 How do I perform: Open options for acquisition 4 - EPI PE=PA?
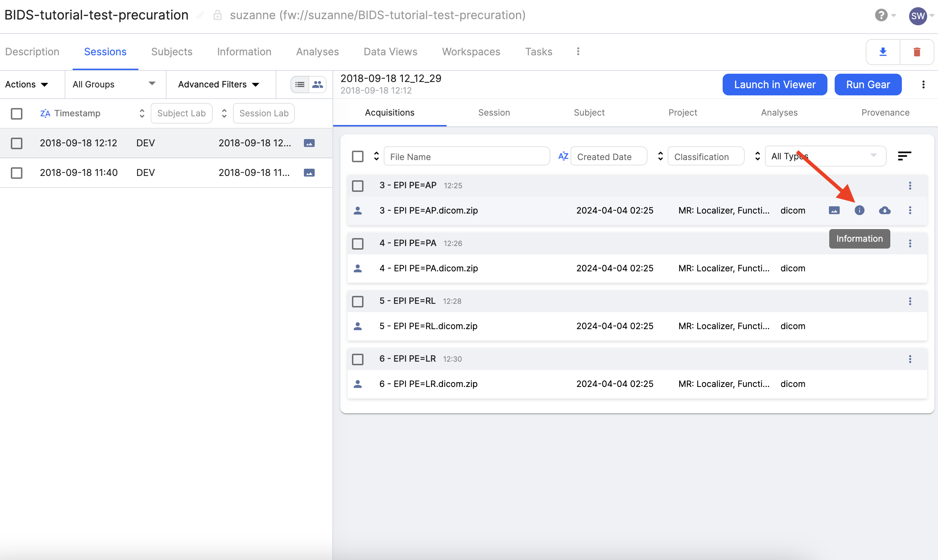tap(910, 244)
